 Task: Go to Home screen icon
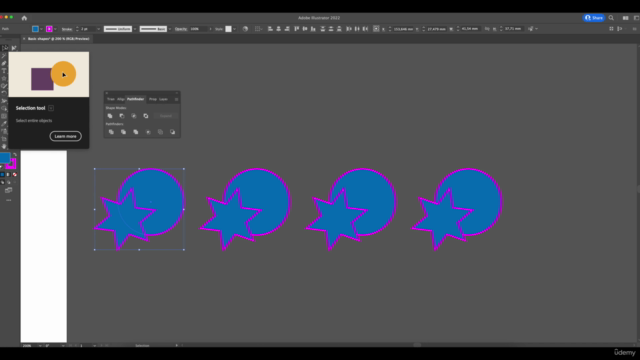[24, 18]
